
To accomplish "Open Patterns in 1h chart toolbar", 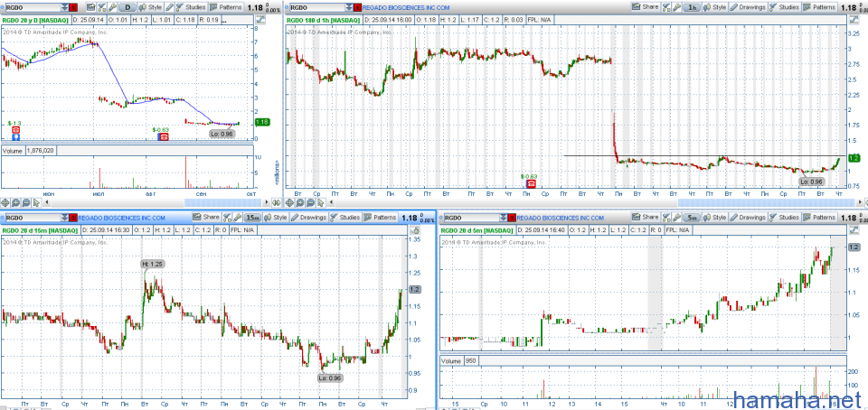I will (819, 7).
